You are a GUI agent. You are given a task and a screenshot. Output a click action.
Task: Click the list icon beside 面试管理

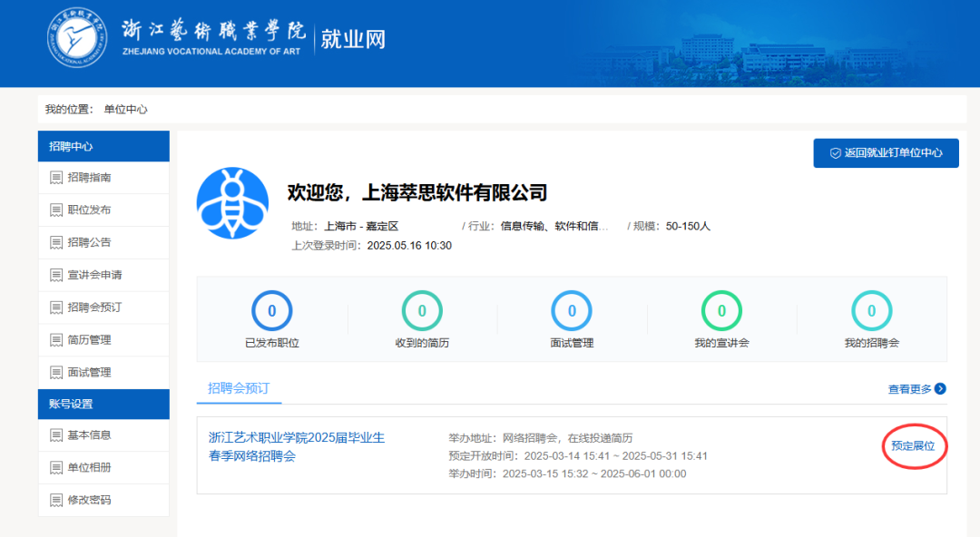(56, 373)
